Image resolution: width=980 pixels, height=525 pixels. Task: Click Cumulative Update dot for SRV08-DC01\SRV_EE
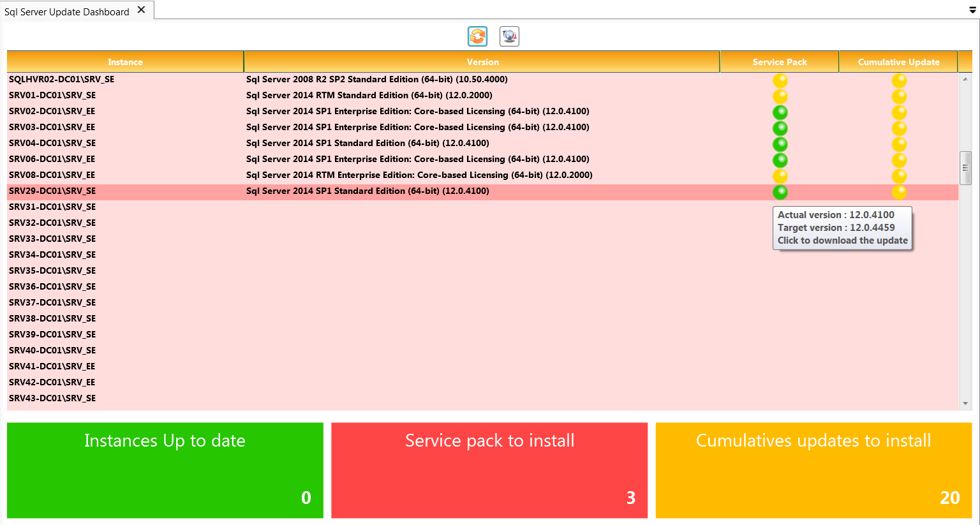[x=899, y=176]
